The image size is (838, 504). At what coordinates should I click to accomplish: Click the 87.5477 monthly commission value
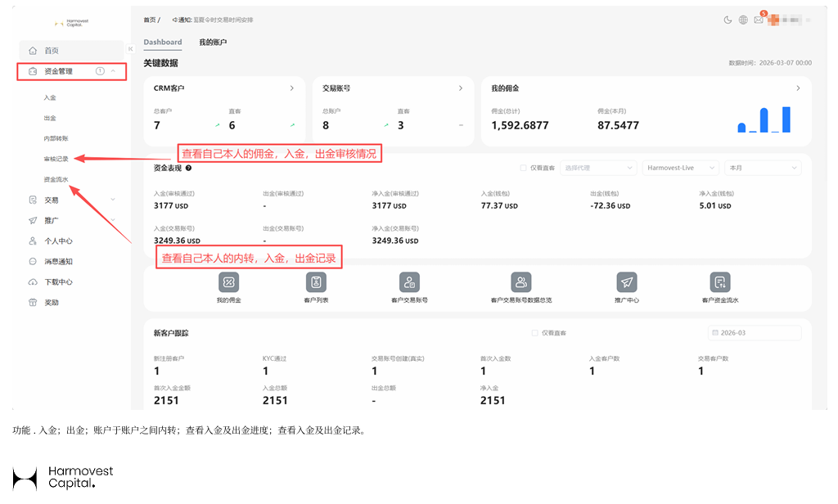619,126
